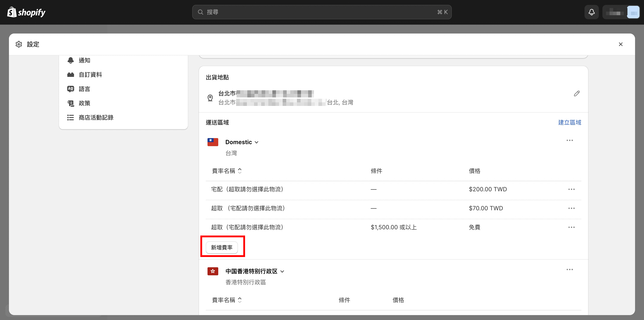Click the 建立區域 link

click(570, 122)
